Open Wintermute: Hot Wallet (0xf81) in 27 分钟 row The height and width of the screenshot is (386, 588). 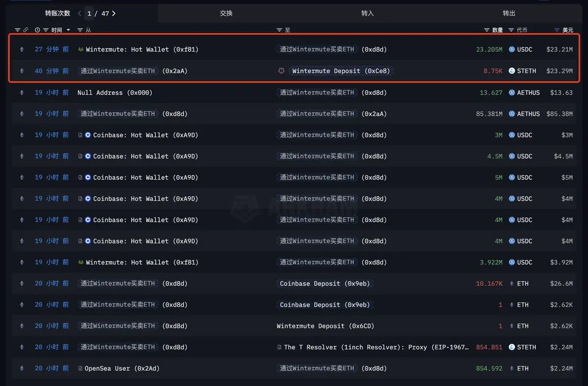[x=142, y=50]
